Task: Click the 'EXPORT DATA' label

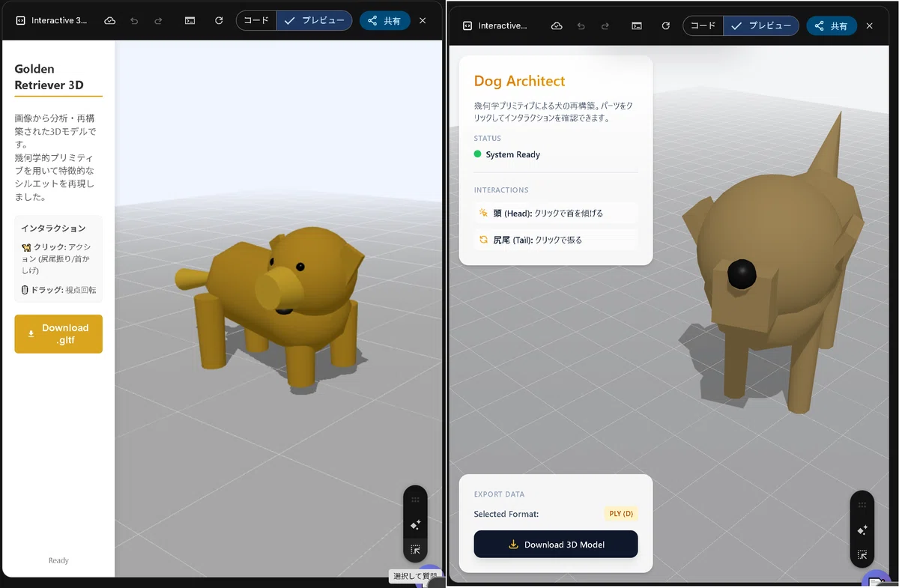Action: point(500,494)
